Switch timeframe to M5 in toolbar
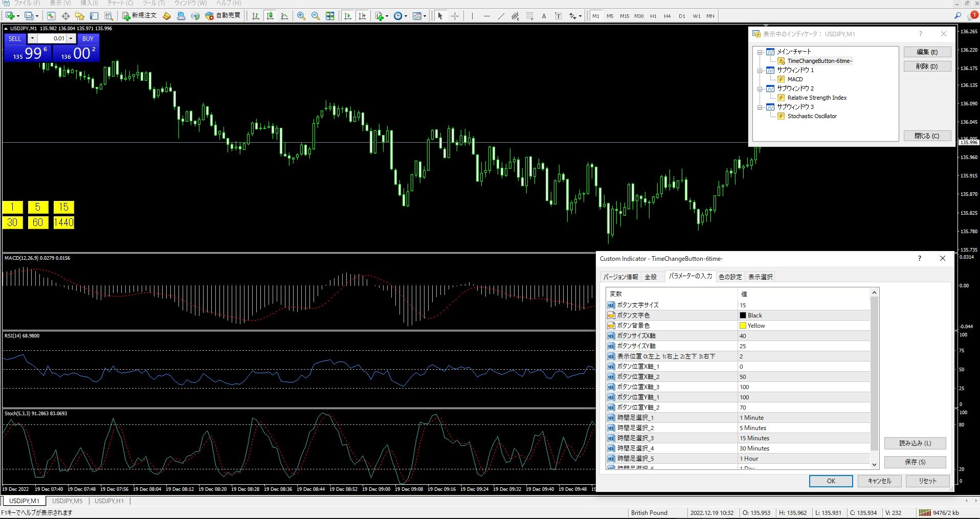This screenshot has width=980, height=519. pyautogui.click(x=610, y=16)
